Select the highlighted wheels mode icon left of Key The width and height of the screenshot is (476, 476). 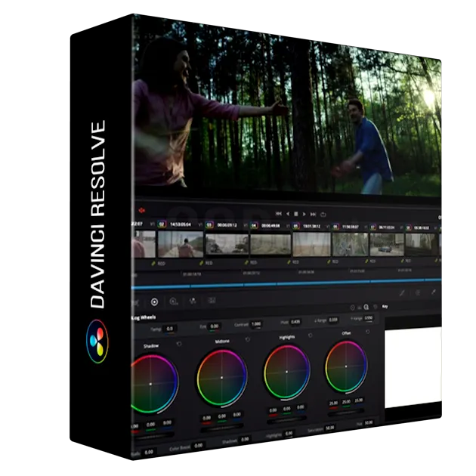tap(366, 307)
